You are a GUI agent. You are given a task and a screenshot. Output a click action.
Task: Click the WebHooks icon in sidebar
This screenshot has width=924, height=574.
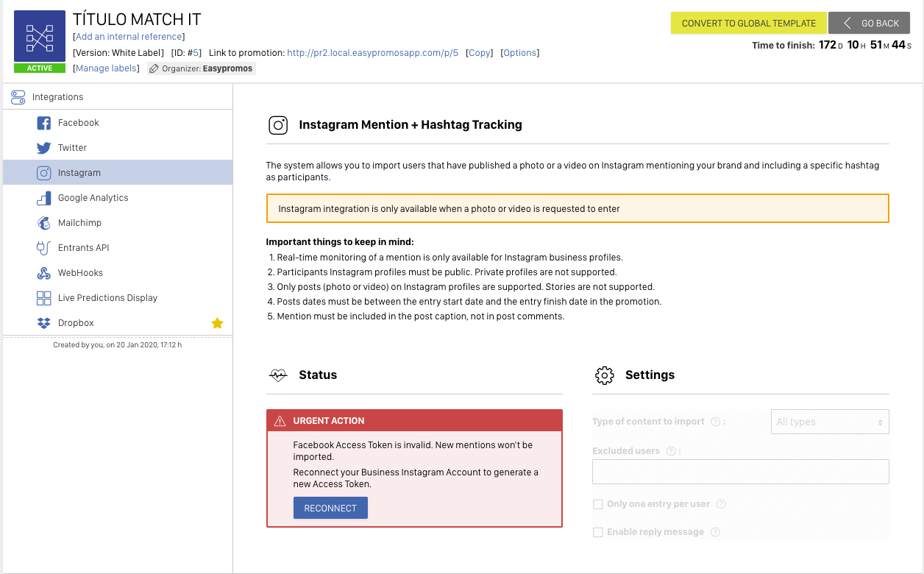point(44,273)
